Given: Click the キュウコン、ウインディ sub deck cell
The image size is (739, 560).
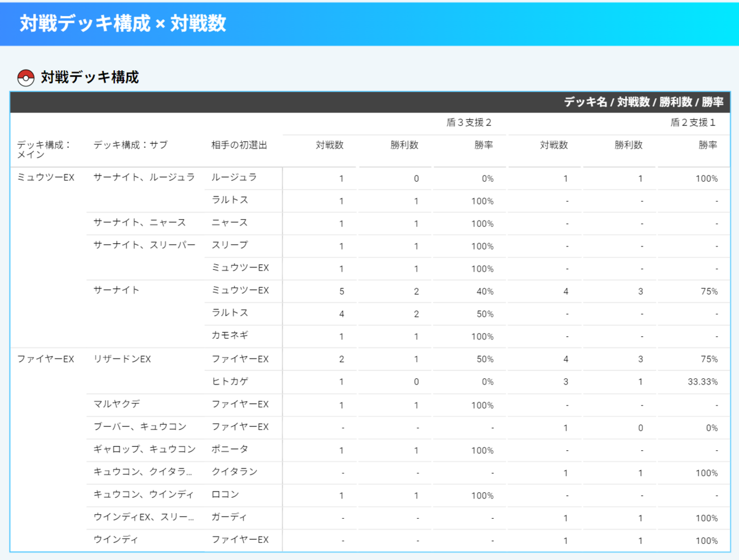Looking at the screenshot, I should coord(143,495).
